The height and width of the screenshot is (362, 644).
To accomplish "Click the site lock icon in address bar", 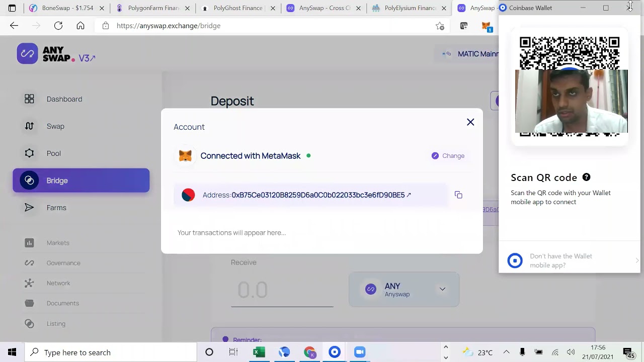I will 106,26.
